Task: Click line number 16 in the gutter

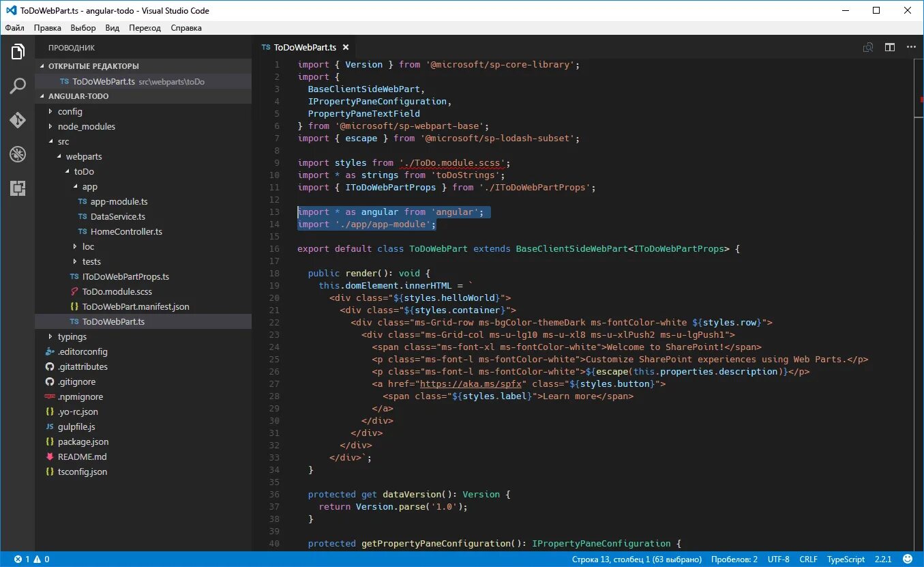Action: (275, 249)
